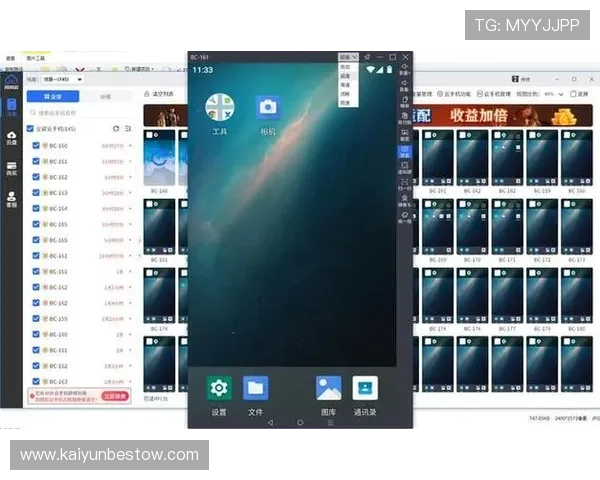This screenshot has height=480, width=600.
Task: Click the highlighted keyboard icon in the side toolbar
Action: (404, 152)
